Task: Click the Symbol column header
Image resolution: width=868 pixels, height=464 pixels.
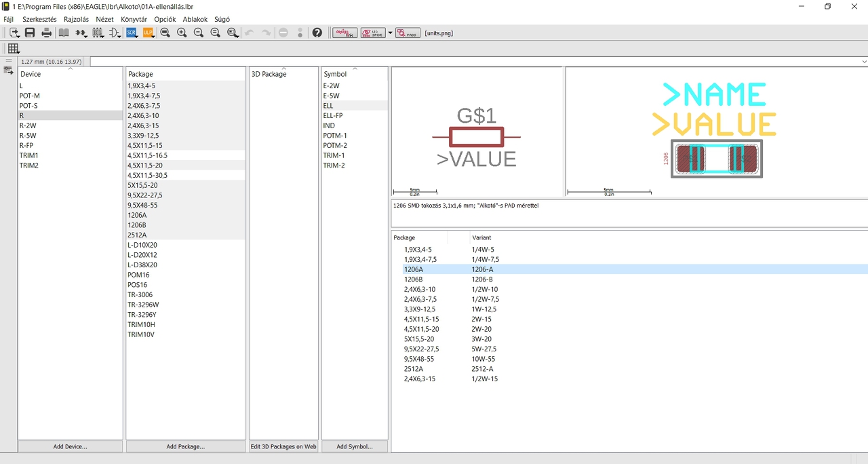Action: click(355, 74)
